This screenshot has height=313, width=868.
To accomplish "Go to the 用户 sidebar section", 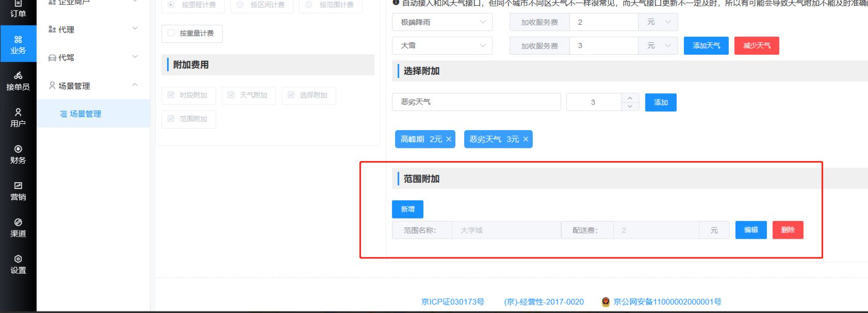I will click(x=18, y=118).
